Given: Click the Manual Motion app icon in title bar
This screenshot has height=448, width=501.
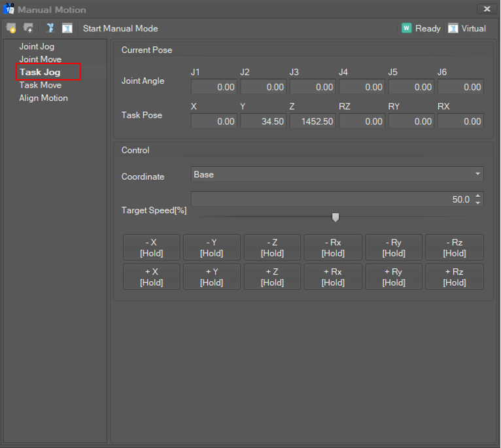Looking at the screenshot, I should (x=9, y=9).
